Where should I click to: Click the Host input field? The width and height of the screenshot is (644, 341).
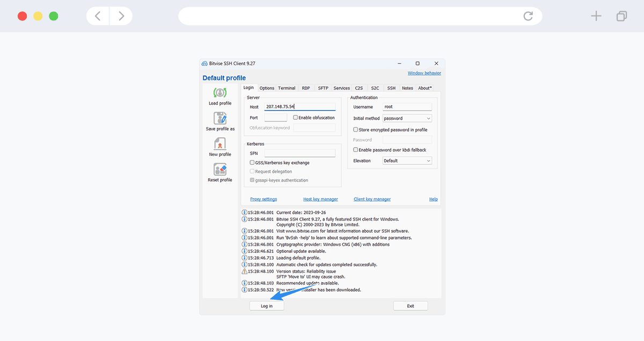[x=300, y=107]
